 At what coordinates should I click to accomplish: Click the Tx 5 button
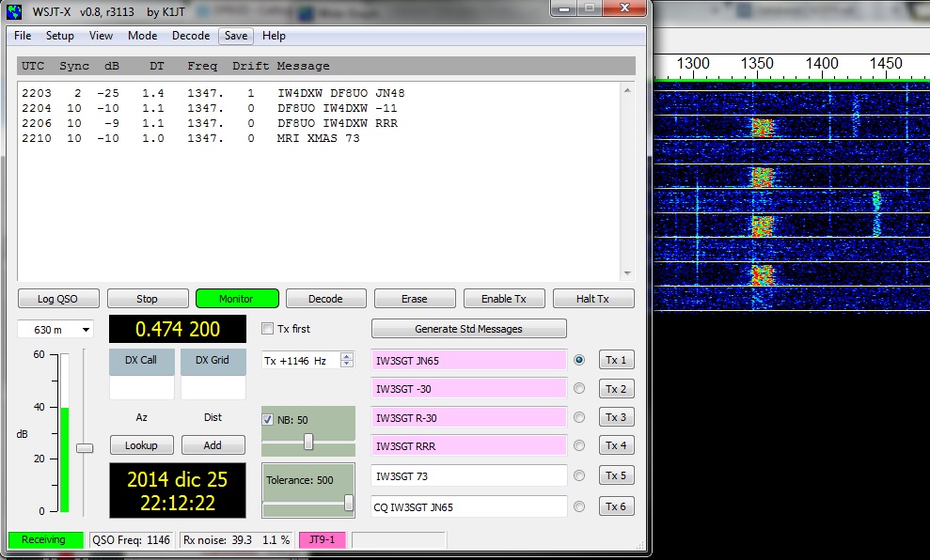pyautogui.click(x=616, y=475)
